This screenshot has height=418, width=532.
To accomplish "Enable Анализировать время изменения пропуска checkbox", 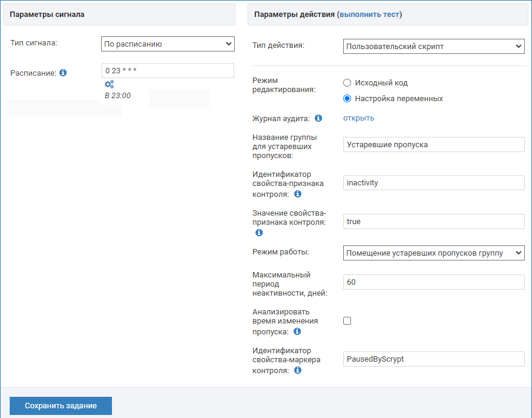I will click(x=347, y=321).
